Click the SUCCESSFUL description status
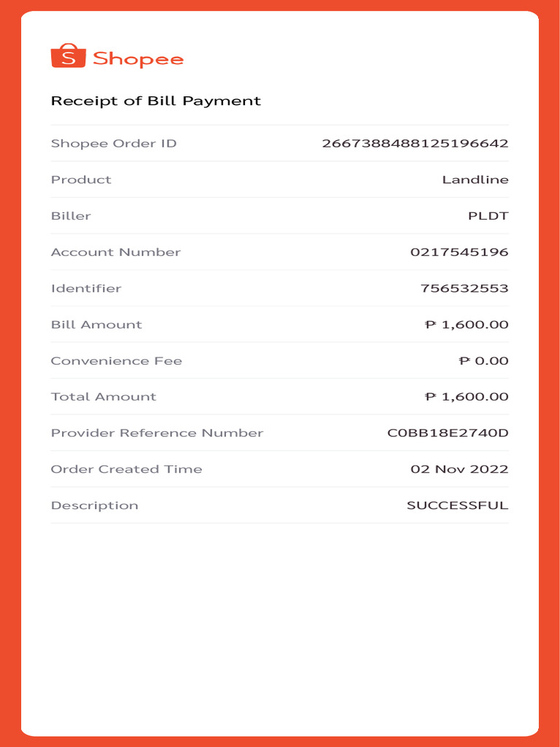560x747 pixels. tap(458, 506)
